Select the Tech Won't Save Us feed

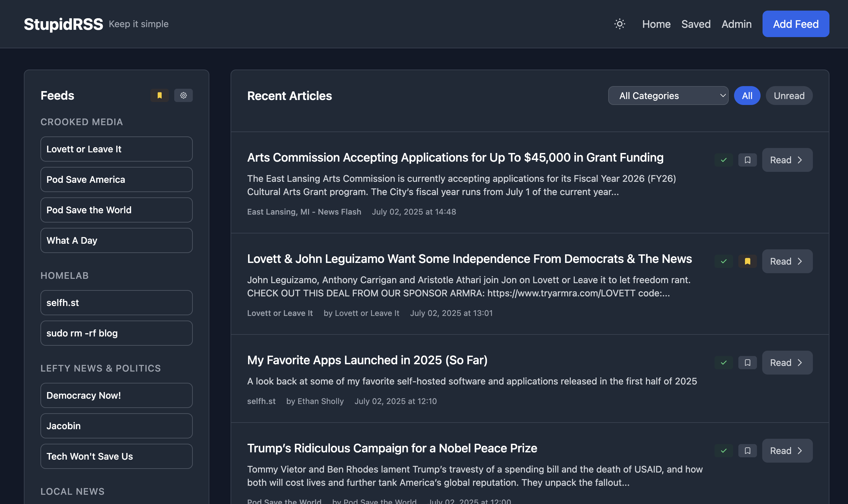(117, 456)
